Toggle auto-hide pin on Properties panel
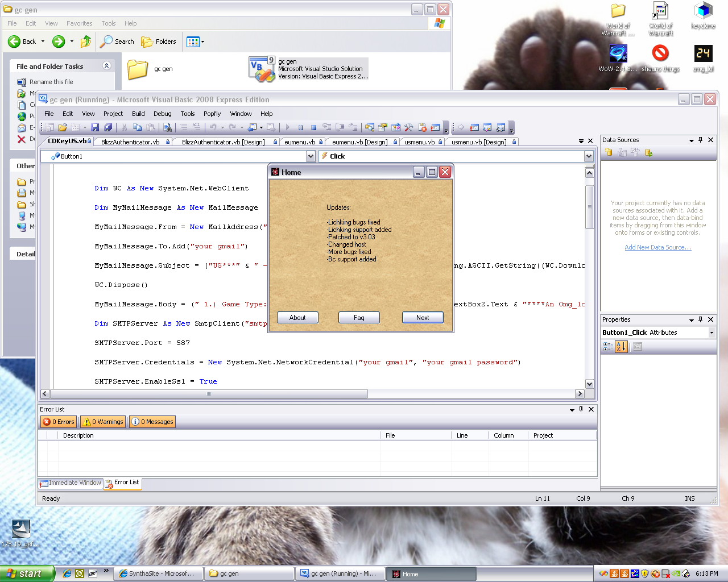Screen dimensions: 728x582 701,319
